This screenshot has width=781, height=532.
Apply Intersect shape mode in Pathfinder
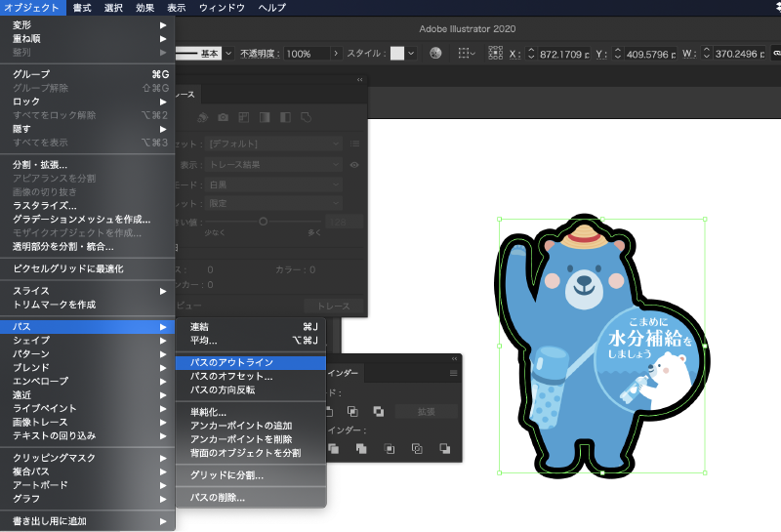click(351, 412)
